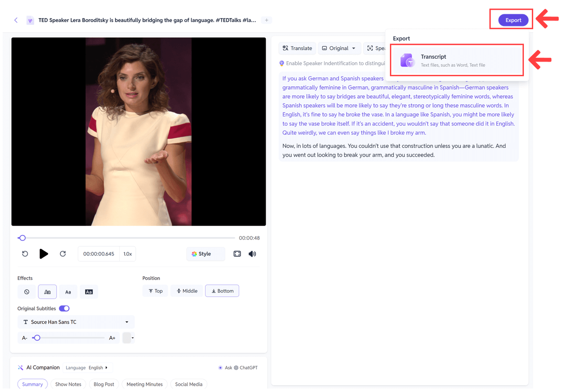Click the Translate button
This screenshot has height=392, width=564.
[297, 48]
